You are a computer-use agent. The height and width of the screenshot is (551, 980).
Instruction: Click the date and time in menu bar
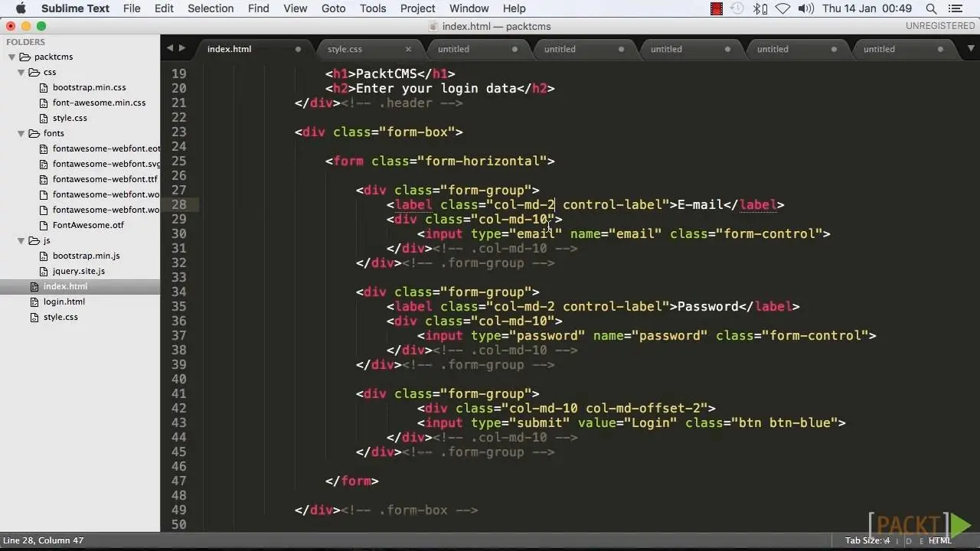click(867, 8)
